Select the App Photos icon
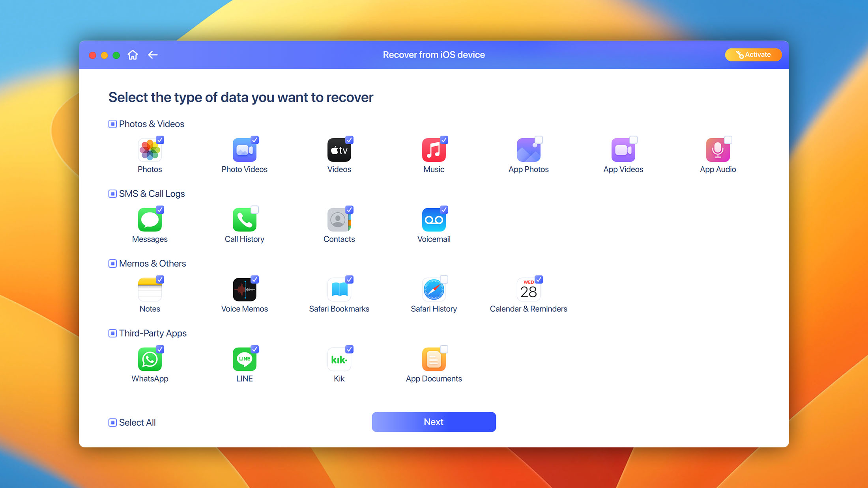The width and height of the screenshot is (868, 488). coord(529,150)
